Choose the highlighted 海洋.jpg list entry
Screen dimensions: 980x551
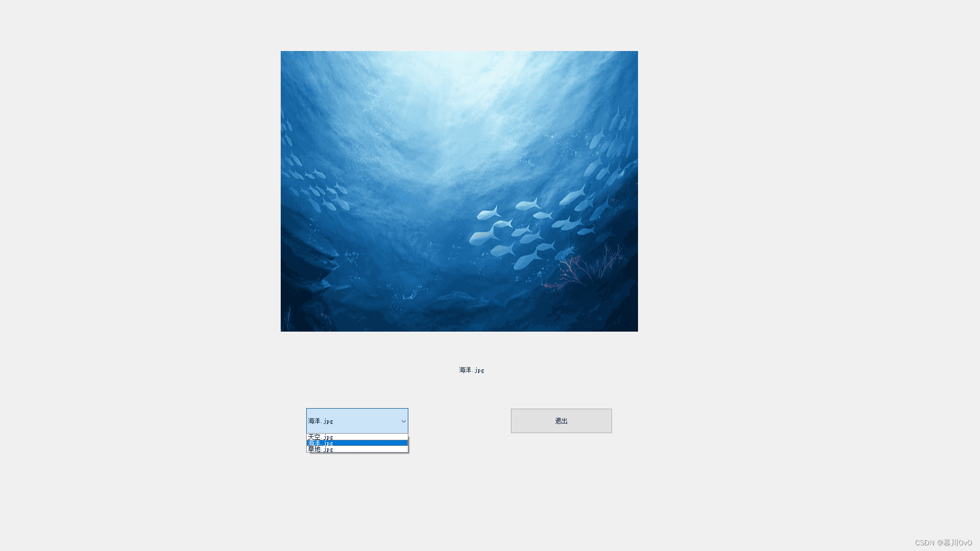(x=357, y=443)
